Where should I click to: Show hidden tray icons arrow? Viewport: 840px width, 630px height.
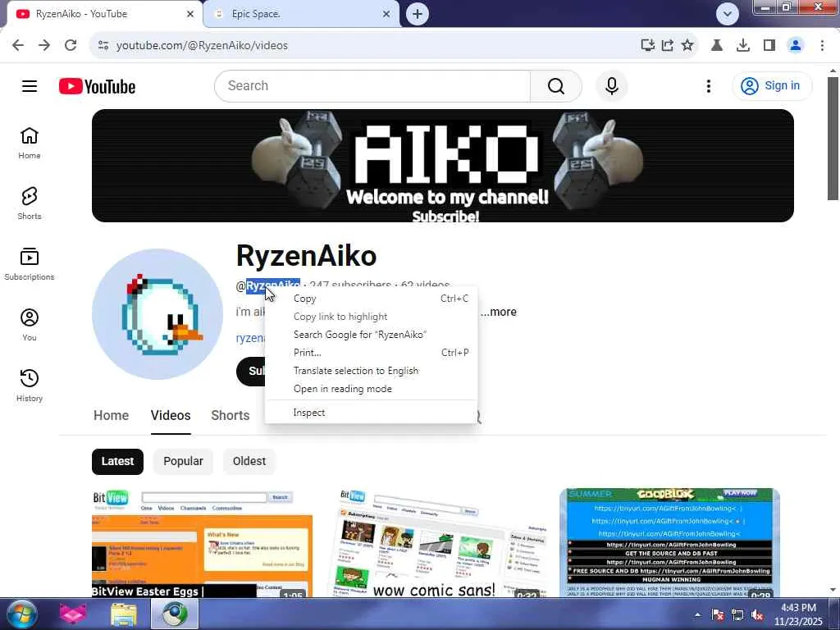click(697, 614)
